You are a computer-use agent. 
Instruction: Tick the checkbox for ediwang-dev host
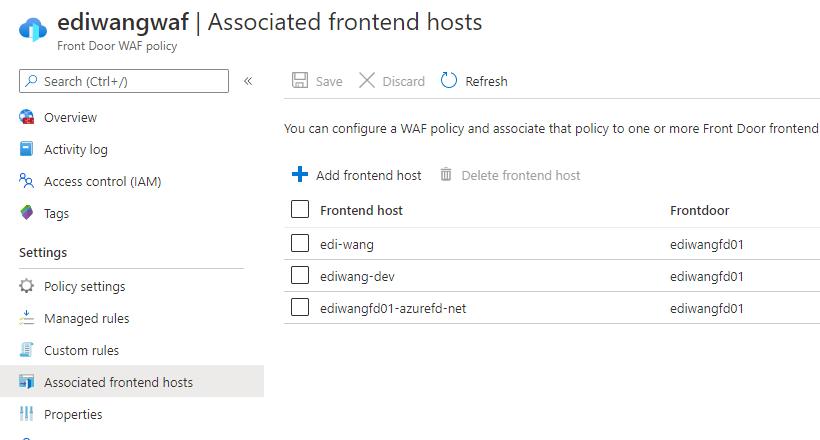[x=300, y=275]
